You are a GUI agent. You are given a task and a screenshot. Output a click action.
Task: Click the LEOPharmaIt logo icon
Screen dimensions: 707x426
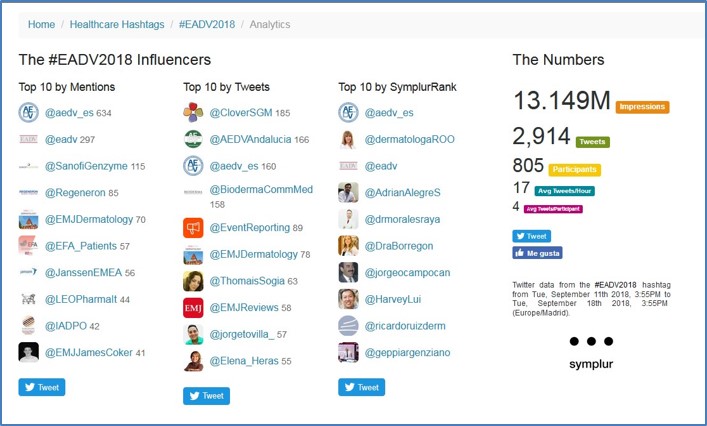click(x=28, y=298)
